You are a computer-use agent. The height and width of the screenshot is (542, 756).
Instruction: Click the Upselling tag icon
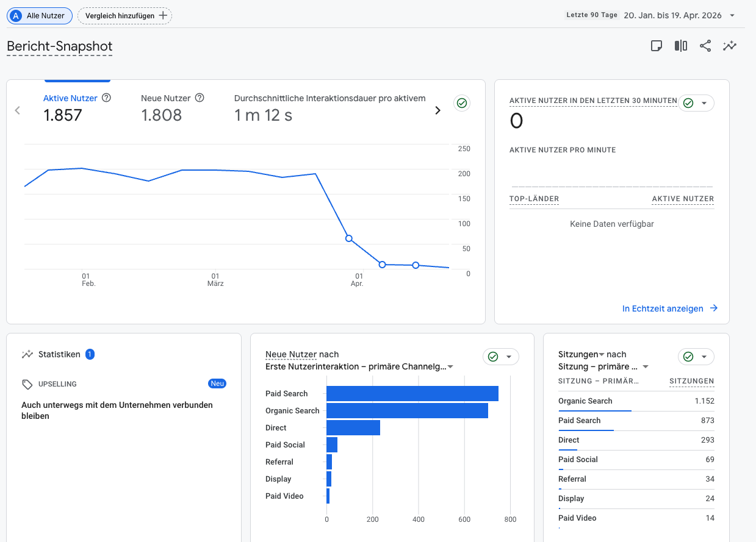coord(26,384)
